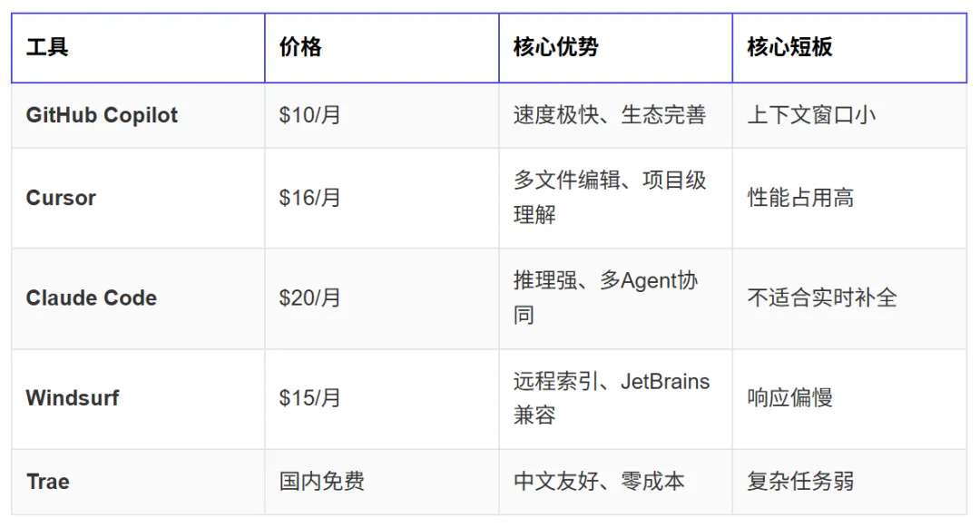Image resolution: width=980 pixels, height=527 pixels.
Task: Select the GitHub Copilot tool name
Action: point(102,115)
